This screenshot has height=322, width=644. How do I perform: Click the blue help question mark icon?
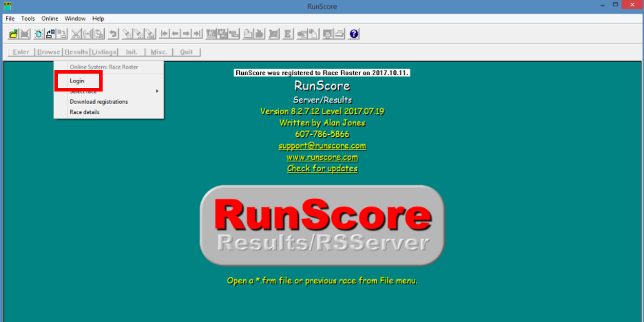(x=354, y=34)
